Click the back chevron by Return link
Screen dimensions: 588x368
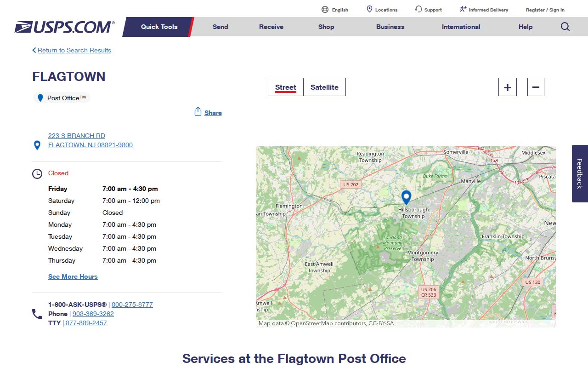34,50
